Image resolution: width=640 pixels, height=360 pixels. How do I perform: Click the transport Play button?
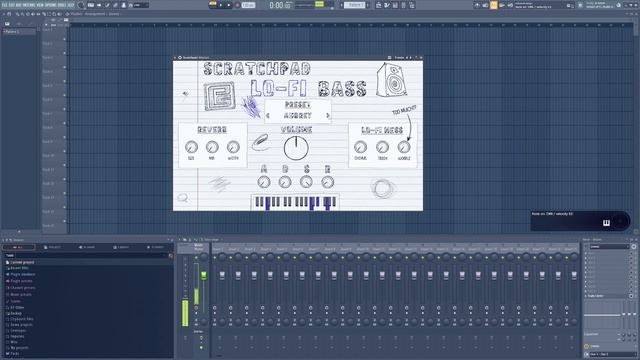221,5
